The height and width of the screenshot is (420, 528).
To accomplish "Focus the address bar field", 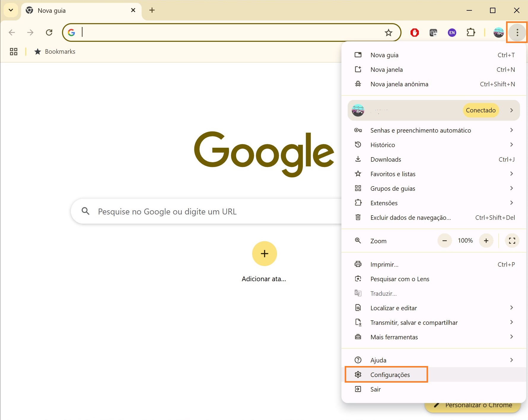I will tap(231, 32).
